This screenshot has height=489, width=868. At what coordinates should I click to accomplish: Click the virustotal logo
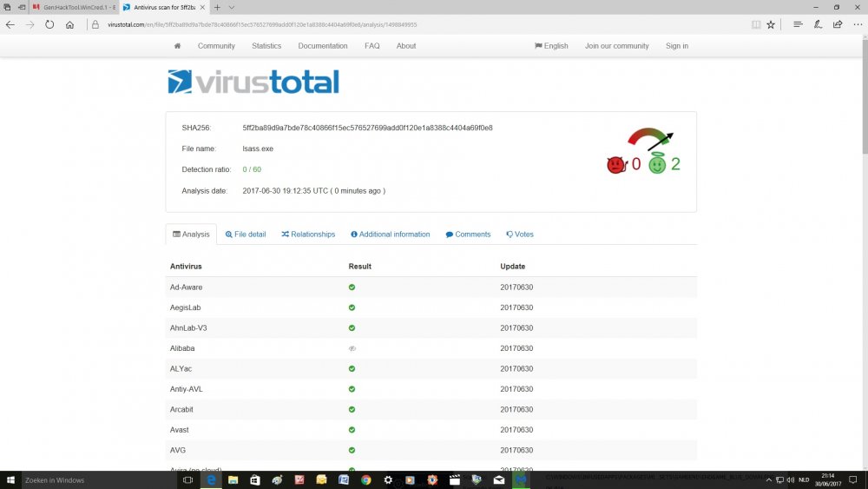pos(253,82)
